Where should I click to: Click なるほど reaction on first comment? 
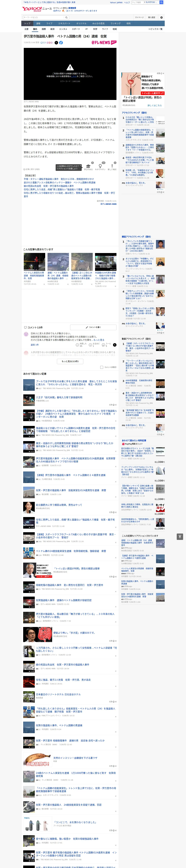click(x=91, y=345)
